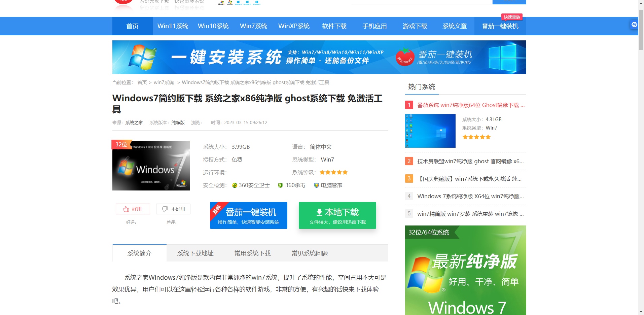The image size is (644, 315).
Task: Open the 游戏下载 nav item
Action: (x=415, y=26)
